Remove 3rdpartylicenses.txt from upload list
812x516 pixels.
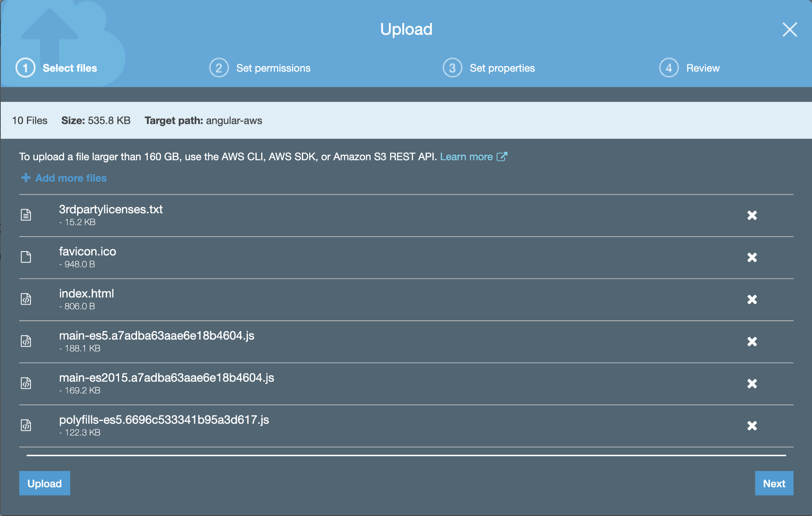coord(752,215)
